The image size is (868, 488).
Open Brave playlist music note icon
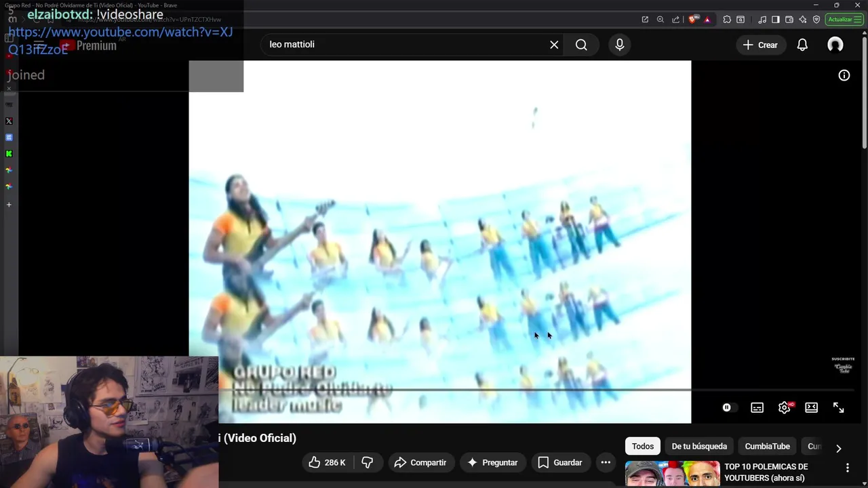(762, 20)
